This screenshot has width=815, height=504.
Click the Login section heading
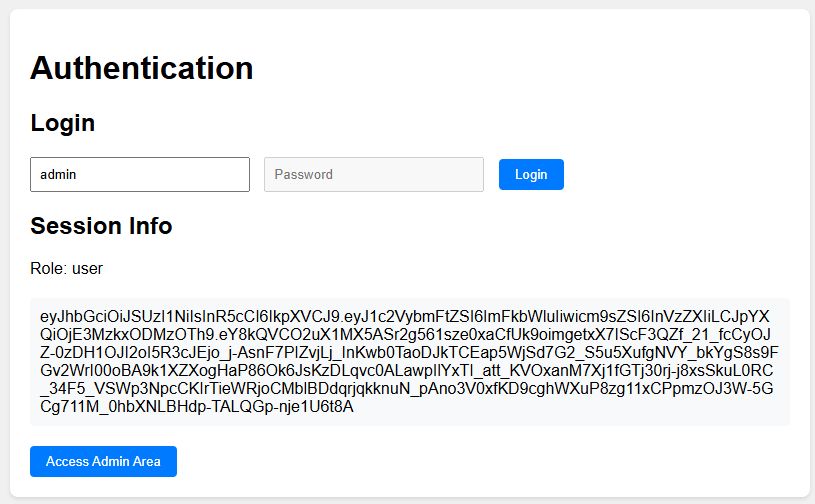coord(63,123)
